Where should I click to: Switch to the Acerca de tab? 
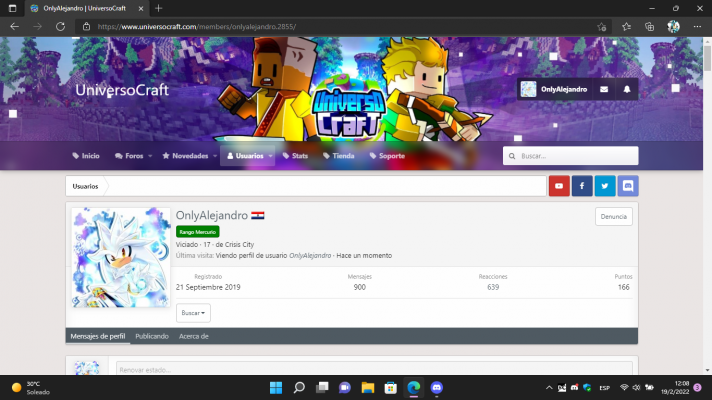coord(193,337)
